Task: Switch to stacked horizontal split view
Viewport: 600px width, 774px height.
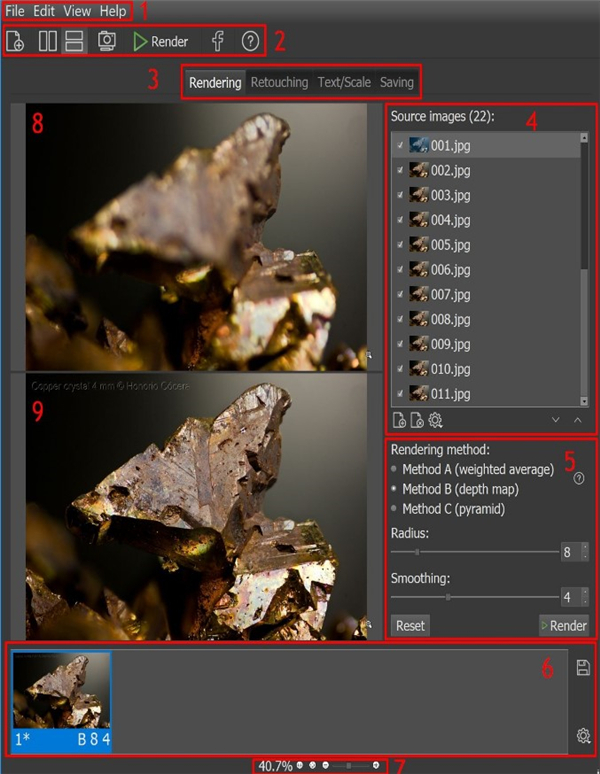Action: (73, 41)
